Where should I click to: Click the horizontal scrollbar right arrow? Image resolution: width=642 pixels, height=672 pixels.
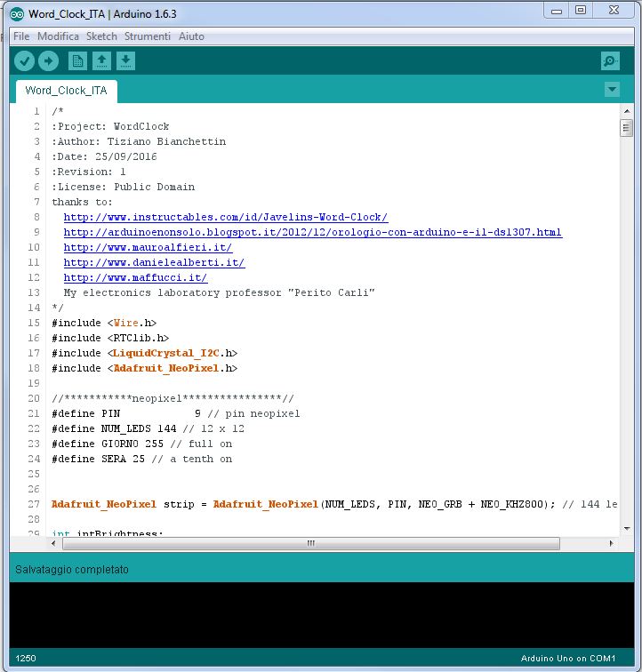point(611,543)
